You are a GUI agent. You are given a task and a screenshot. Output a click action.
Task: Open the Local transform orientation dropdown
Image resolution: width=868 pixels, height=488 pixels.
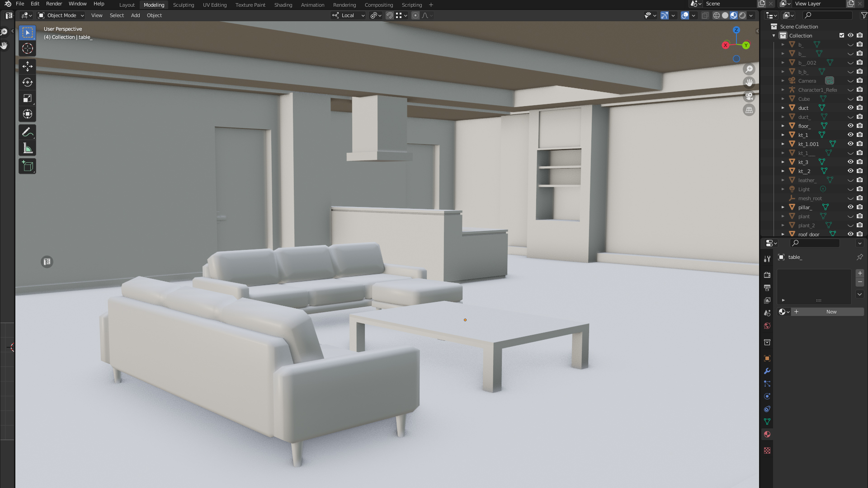click(x=348, y=15)
